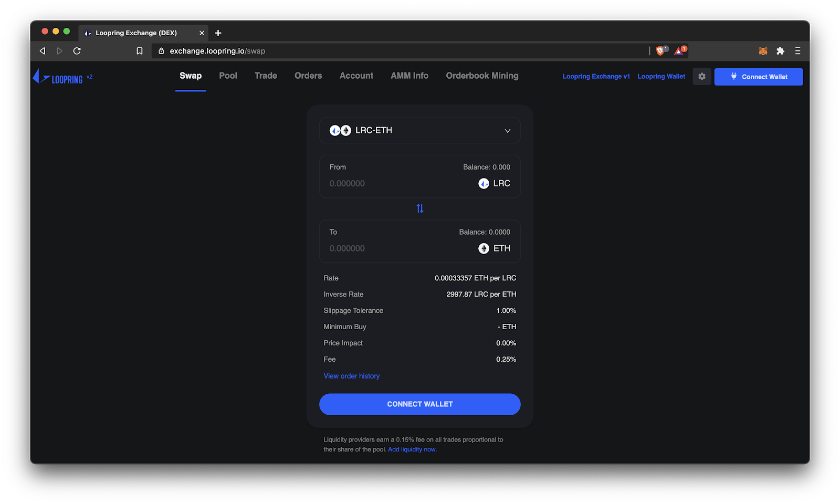This screenshot has width=840, height=504.
Task: Click the v2 version label
Action: coord(89,77)
